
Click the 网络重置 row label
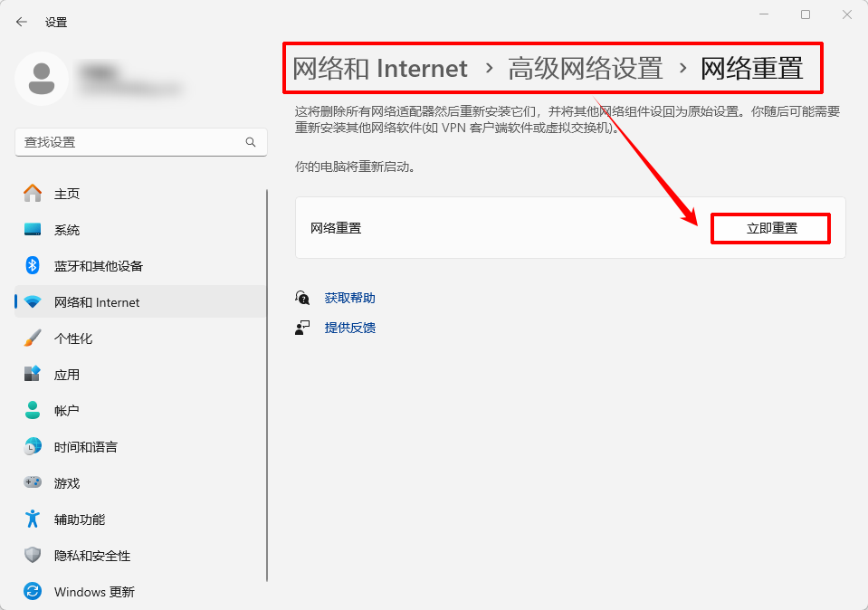pyautogui.click(x=336, y=228)
